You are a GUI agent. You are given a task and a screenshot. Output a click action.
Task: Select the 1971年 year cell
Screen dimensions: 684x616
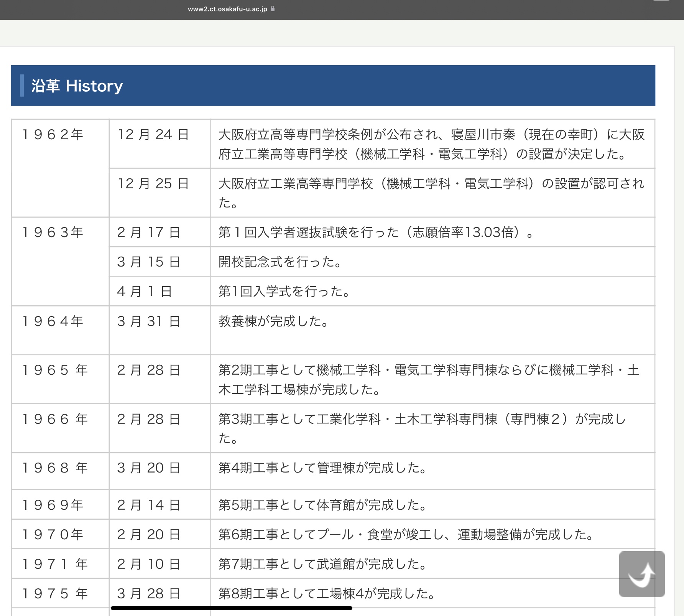pos(60,563)
